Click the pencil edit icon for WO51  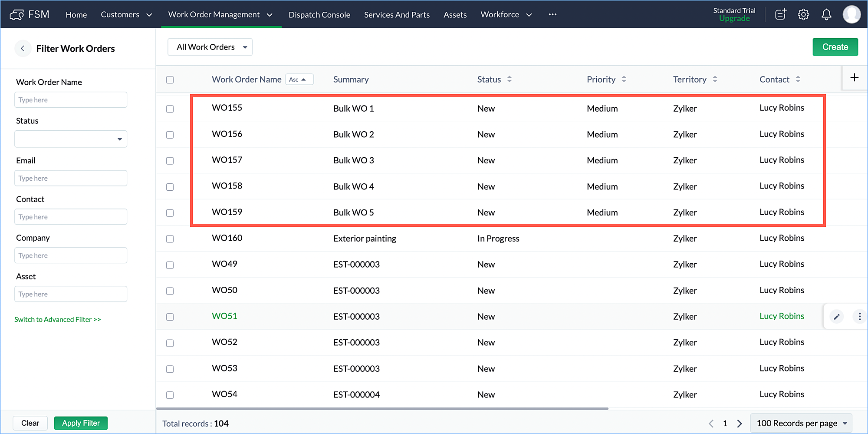click(837, 317)
